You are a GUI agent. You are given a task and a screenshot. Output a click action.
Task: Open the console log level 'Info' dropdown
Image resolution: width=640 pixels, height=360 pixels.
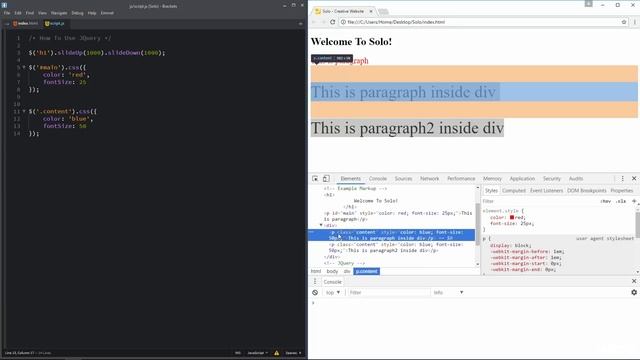(x=448, y=293)
